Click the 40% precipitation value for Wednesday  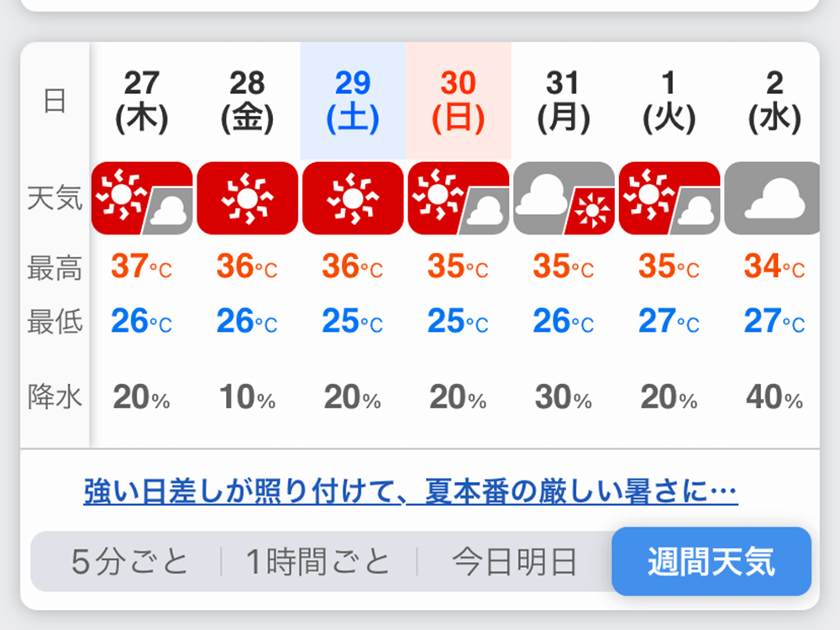774,397
